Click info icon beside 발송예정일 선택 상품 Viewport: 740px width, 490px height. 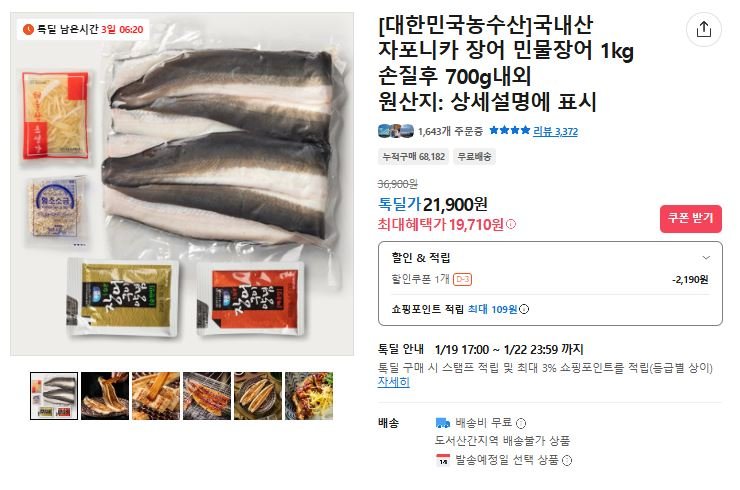click(x=567, y=460)
